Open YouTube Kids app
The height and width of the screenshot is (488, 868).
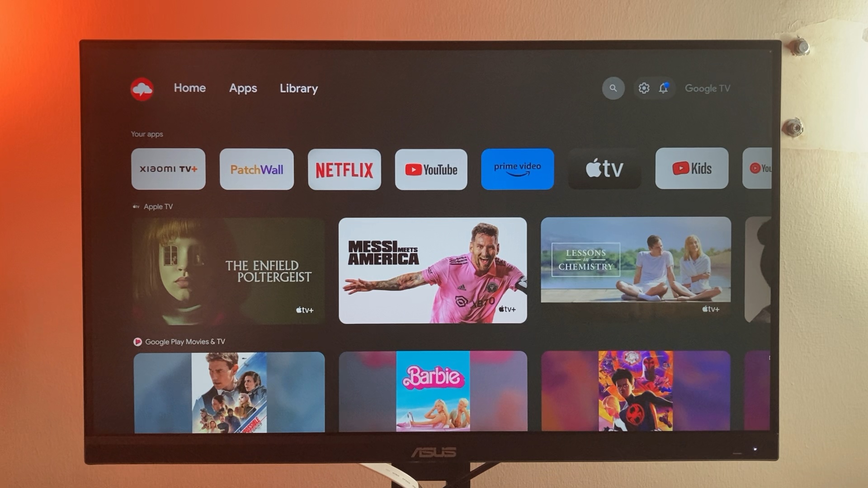tap(691, 169)
